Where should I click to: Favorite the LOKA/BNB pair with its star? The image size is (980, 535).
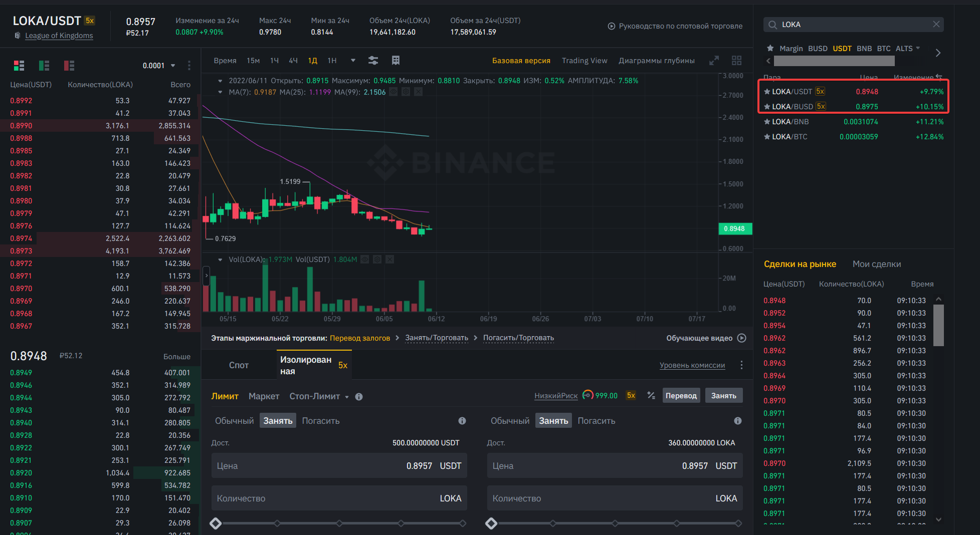(x=767, y=122)
